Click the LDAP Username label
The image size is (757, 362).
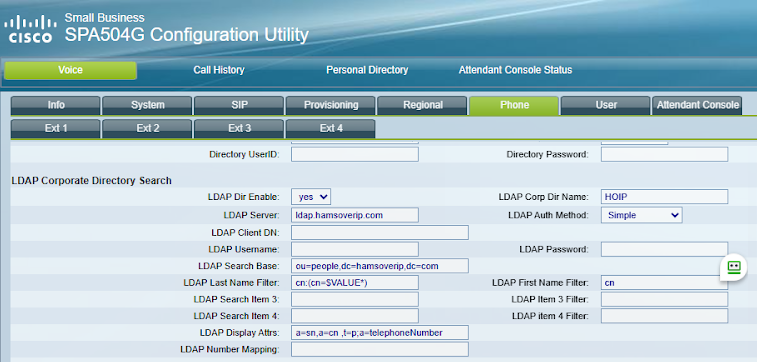point(244,250)
